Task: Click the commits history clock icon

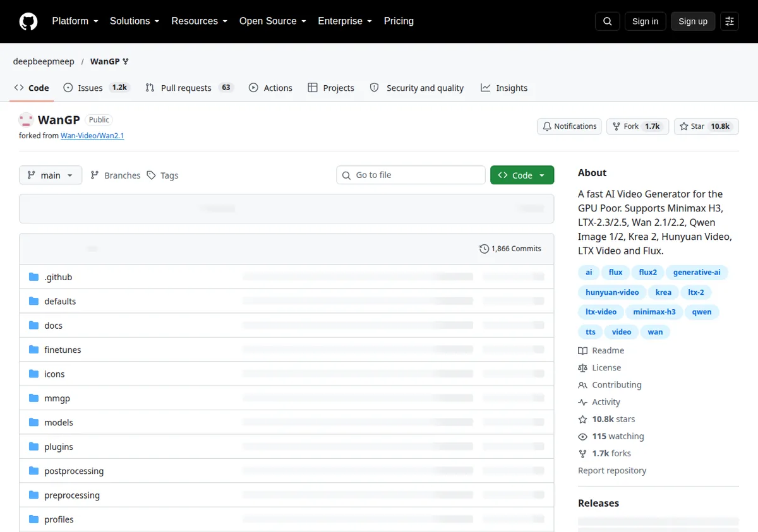Action: pos(484,249)
